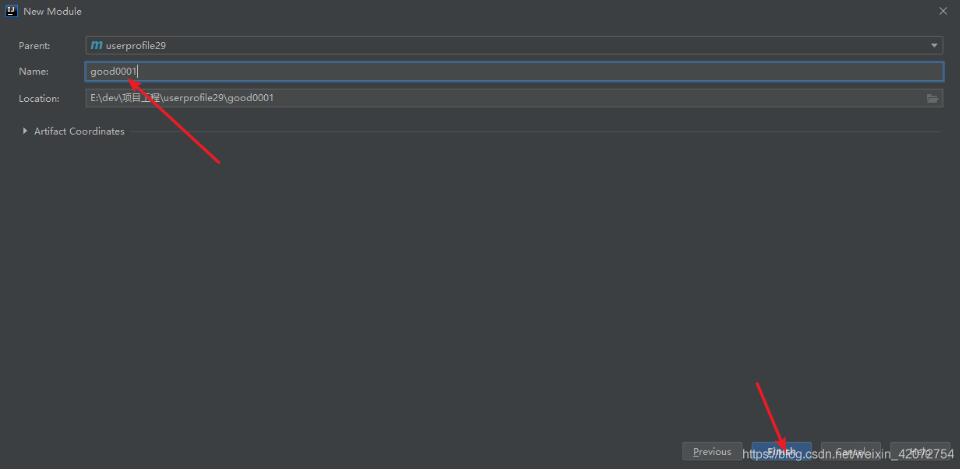Click the Name field containing good0001

[x=514, y=72]
